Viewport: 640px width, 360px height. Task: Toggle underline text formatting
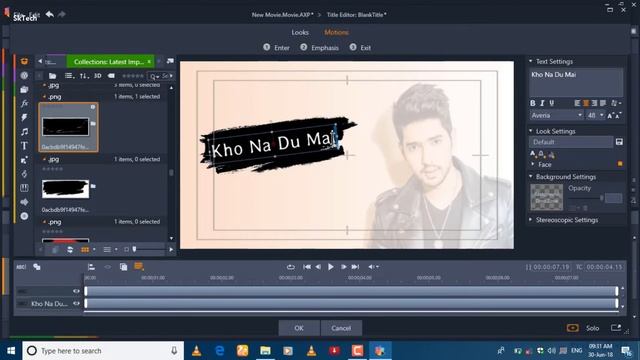pos(551,103)
